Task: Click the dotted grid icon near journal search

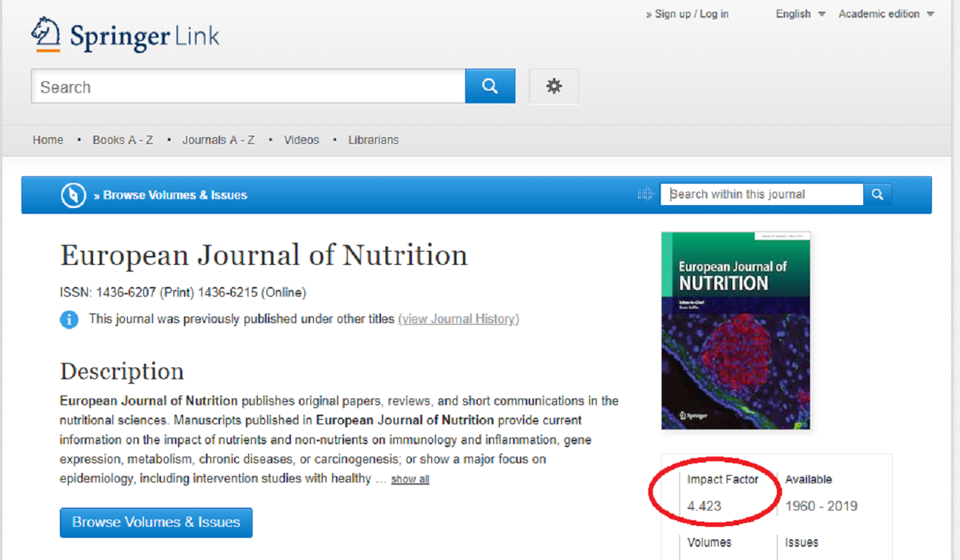Action: [x=645, y=194]
